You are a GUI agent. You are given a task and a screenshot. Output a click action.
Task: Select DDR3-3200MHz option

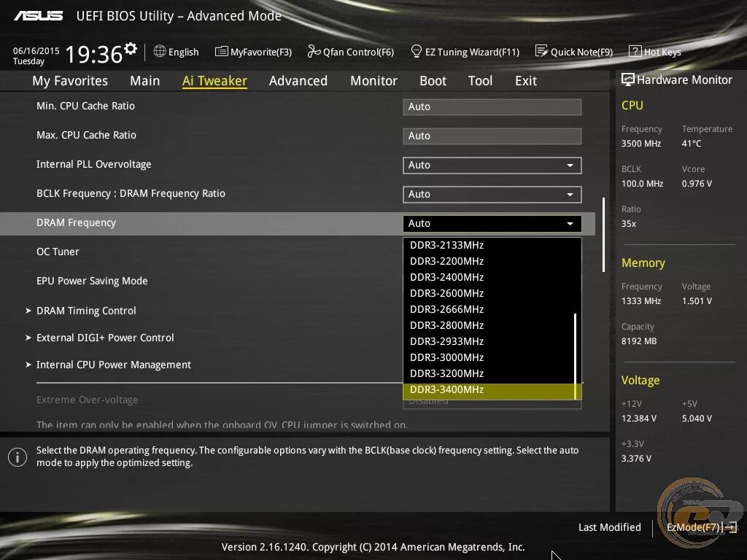point(488,373)
